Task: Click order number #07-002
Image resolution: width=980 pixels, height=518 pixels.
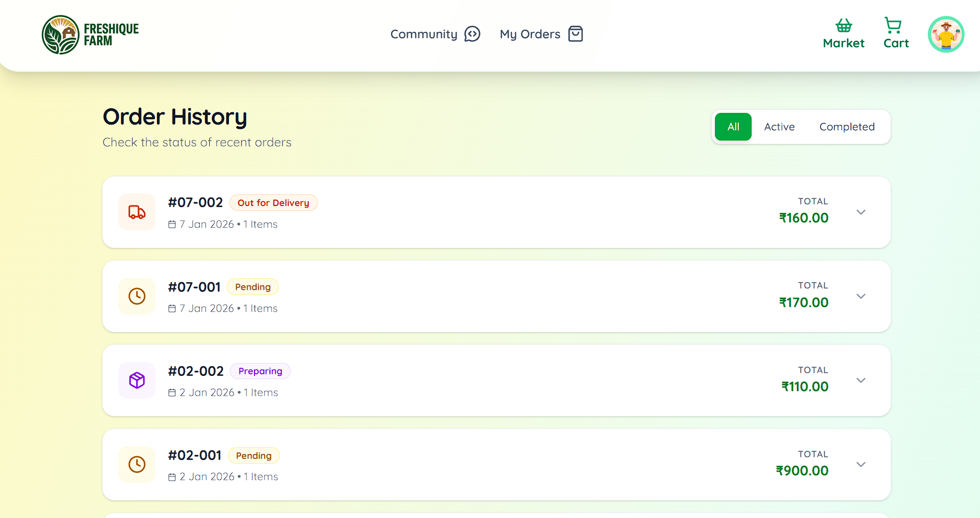Action: coord(195,202)
